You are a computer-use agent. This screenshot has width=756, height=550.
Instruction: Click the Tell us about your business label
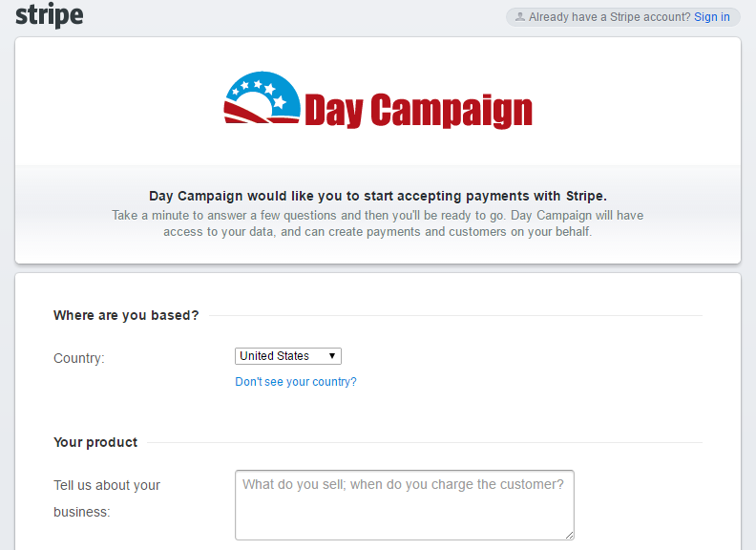point(107,498)
